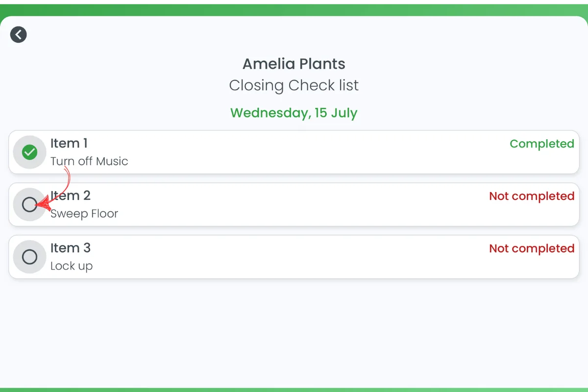Click Item 3's Not completed status
This screenshot has width=588, height=392.
click(x=532, y=248)
